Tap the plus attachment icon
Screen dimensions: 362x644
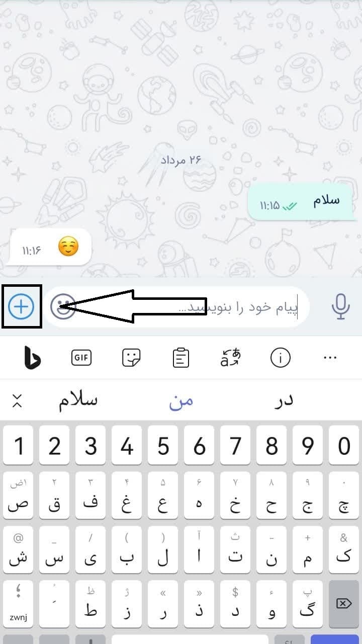pos(21,306)
